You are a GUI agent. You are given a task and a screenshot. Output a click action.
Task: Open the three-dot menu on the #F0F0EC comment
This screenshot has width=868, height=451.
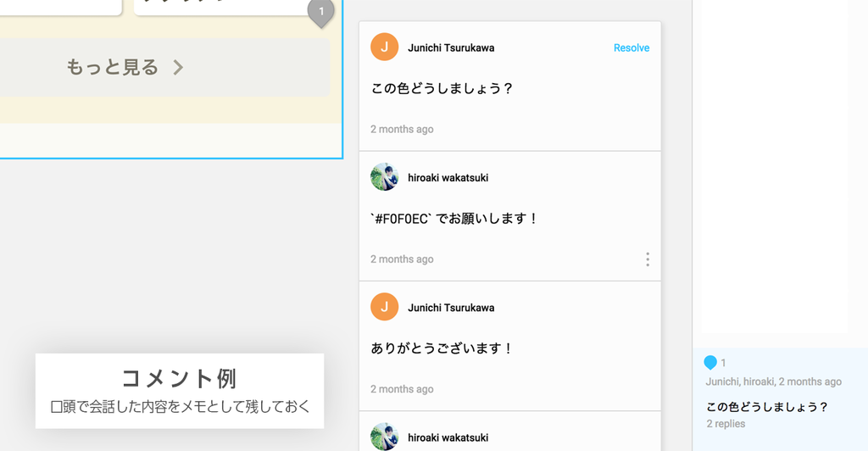click(x=647, y=259)
